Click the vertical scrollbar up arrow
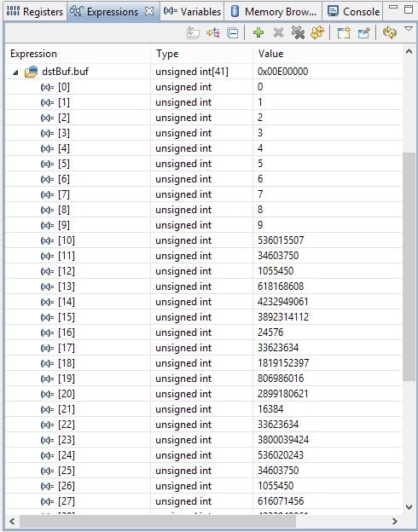 409,51
